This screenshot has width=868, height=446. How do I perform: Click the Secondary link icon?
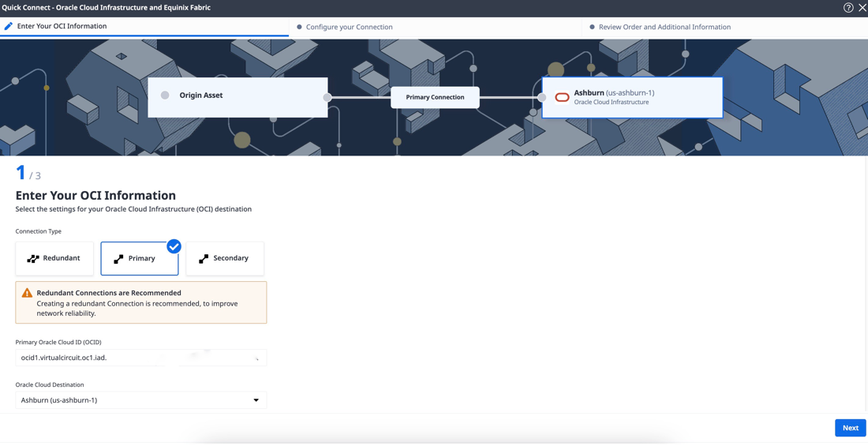tap(204, 259)
